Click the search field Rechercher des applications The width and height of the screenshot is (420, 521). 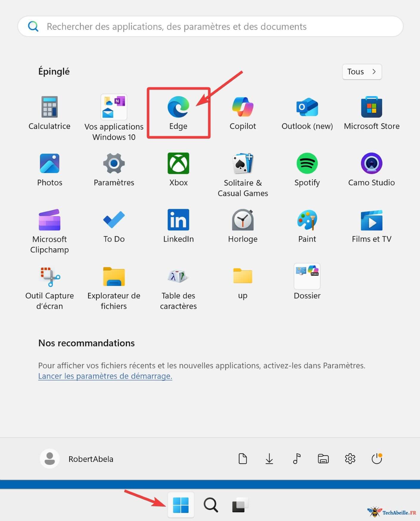point(210,27)
